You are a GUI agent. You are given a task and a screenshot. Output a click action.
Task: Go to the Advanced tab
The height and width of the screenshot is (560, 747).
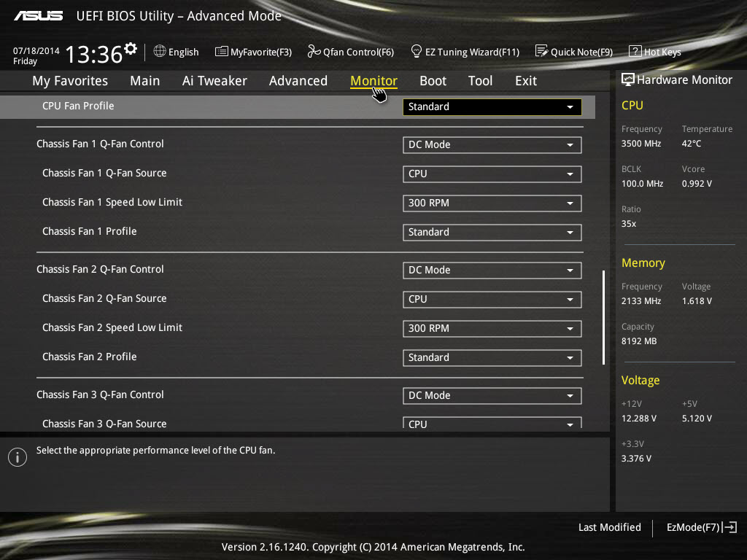(x=298, y=81)
